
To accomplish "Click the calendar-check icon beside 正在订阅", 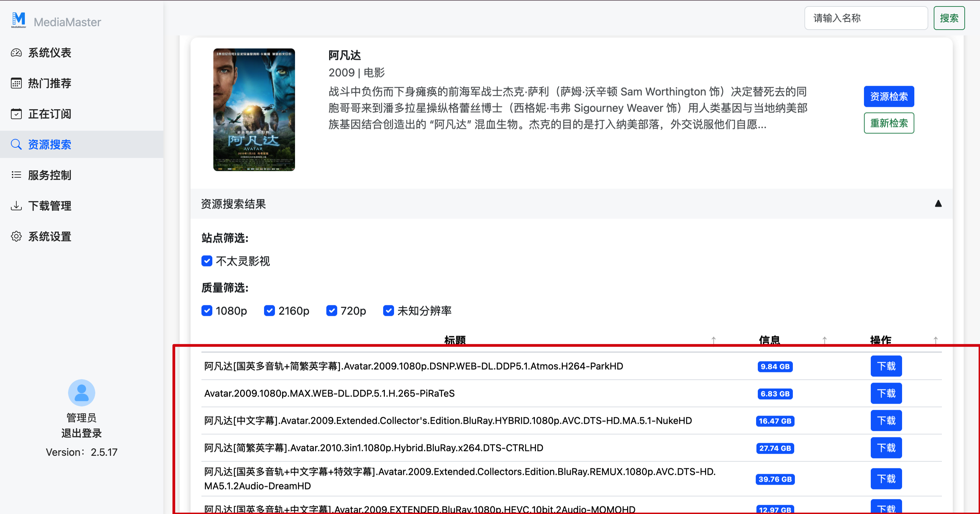I will point(16,114).
